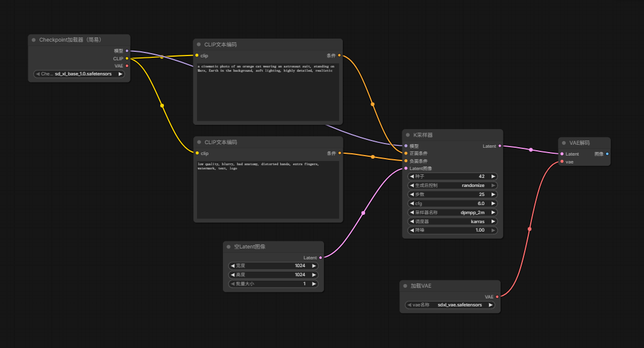This screenshot has height=348, width=644.
Task: Click the orange 条件 output of the top CLIP文本编码 node
Action: (339, 55)
